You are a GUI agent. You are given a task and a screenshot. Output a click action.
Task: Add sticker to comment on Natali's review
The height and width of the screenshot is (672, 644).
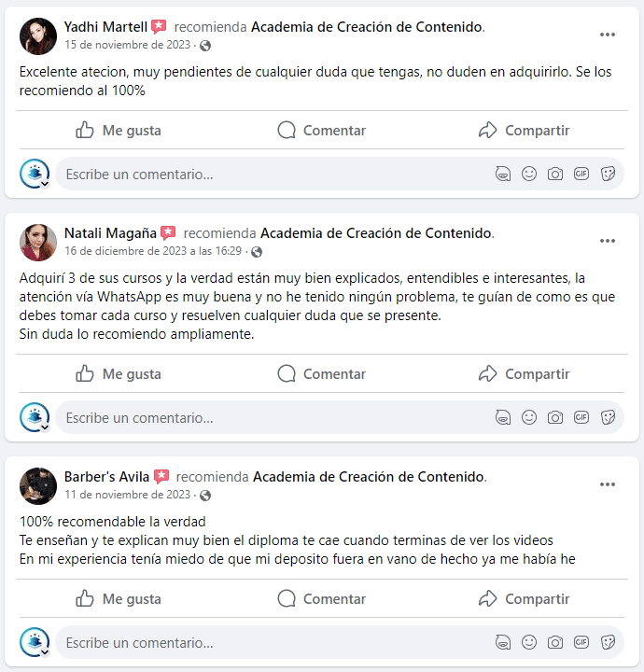[608, 417]
